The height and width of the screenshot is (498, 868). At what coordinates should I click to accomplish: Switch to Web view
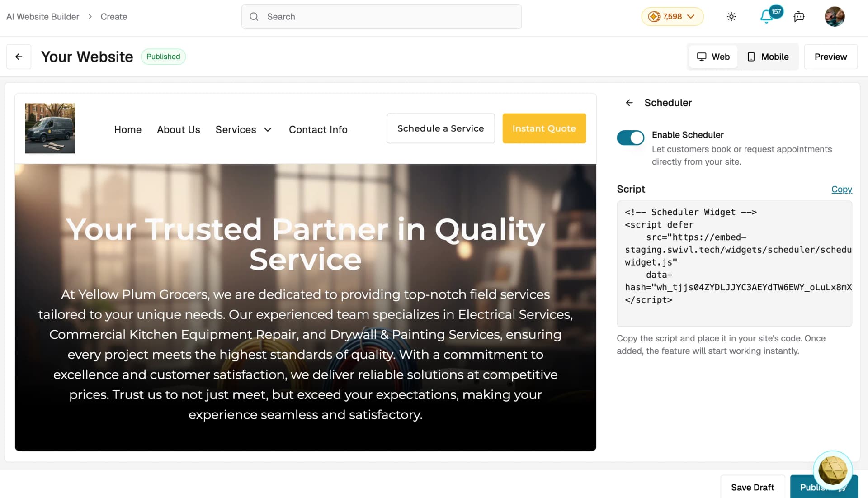(x=713, y=57)
